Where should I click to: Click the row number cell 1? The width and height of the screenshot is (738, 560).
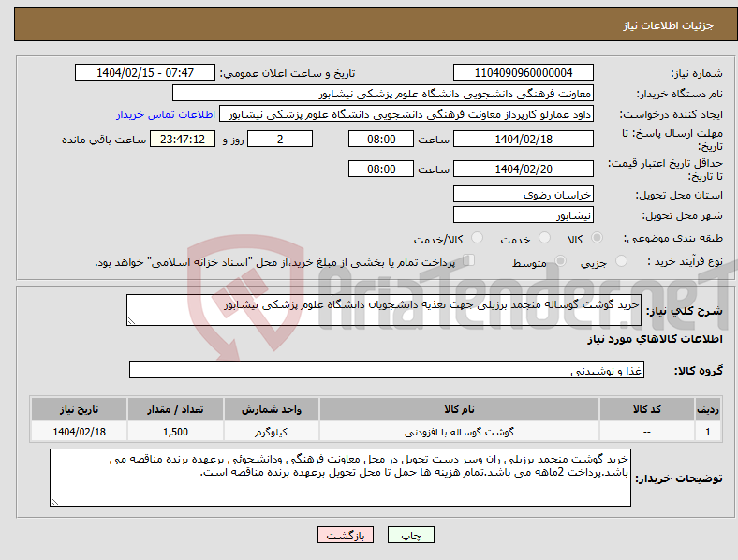click(x=708, y=432)
